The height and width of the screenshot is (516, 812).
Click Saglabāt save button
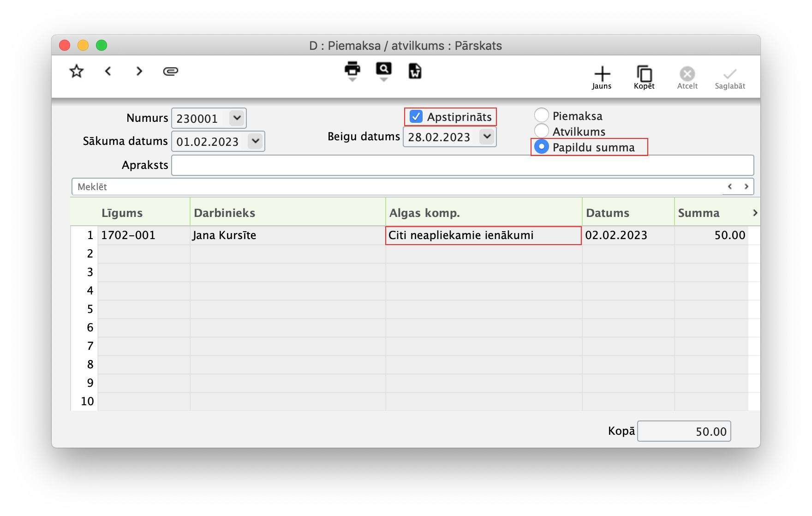pos(730,78)
